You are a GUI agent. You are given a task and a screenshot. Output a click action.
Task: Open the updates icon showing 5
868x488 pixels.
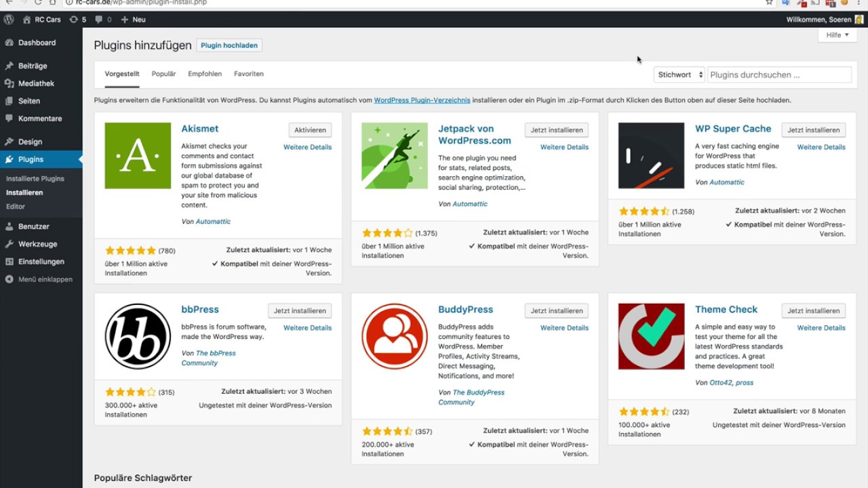pos(74,20)
